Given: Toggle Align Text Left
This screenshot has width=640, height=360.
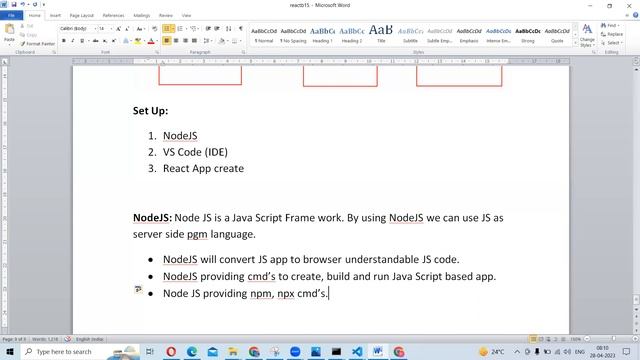Looking at the screenshot, I should click(x=167, y=41).
